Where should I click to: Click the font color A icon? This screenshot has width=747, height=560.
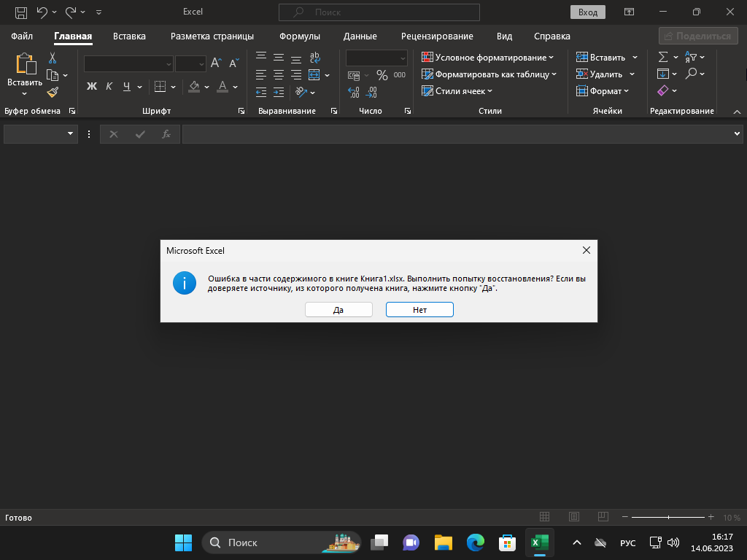point(222,87)
